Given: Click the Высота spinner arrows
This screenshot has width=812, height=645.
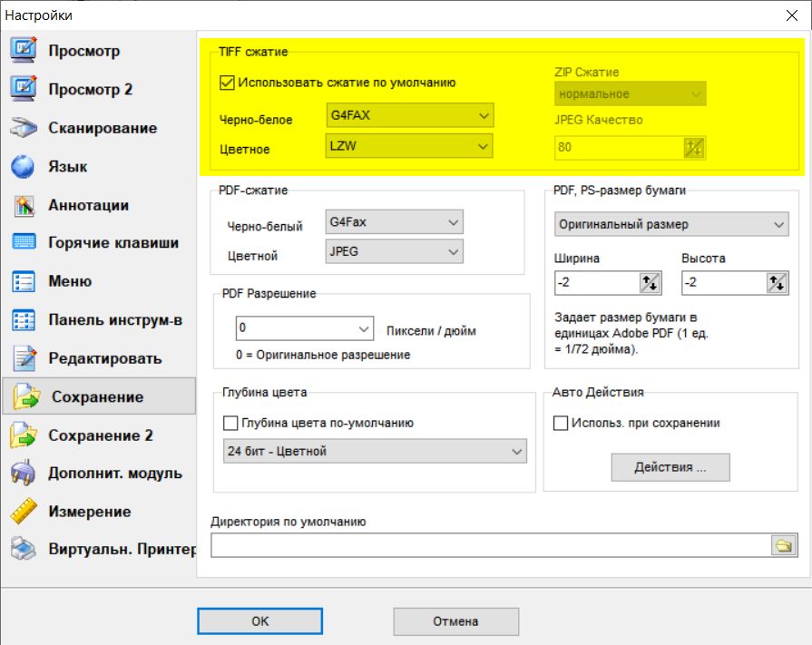Looking at the screenshot, I should pos(777,283).
